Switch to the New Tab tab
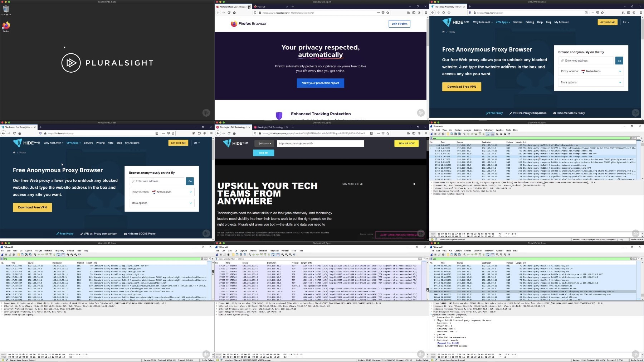Screen dimensions: 644x362 [271, 6]
